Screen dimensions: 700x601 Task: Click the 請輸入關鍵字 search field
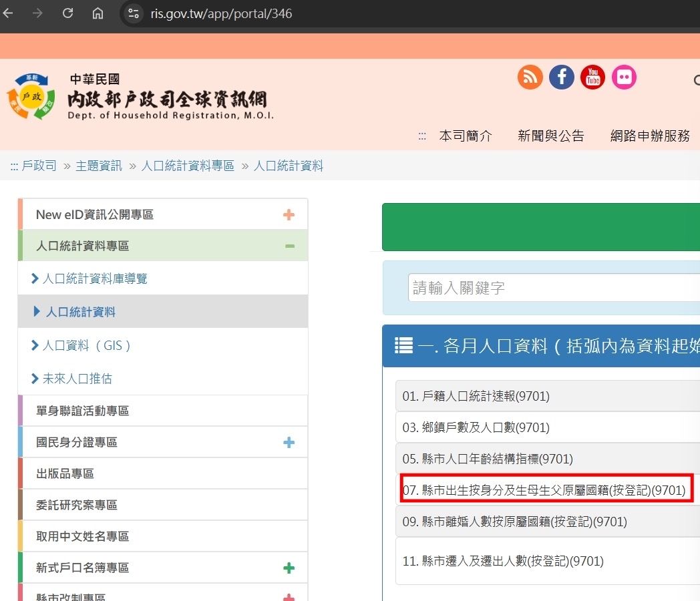(x=553, y=288)
